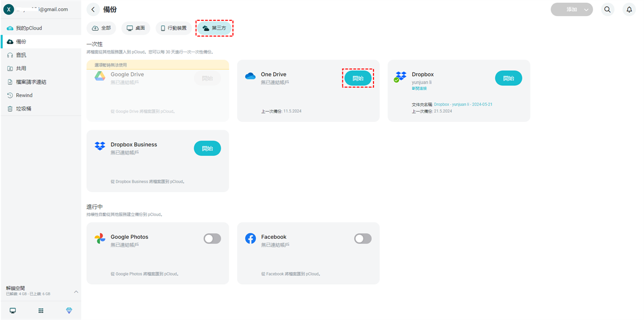This screenshot has height=320, width=644.
Task: Click the Facebook title text
Action: [274, 237]
